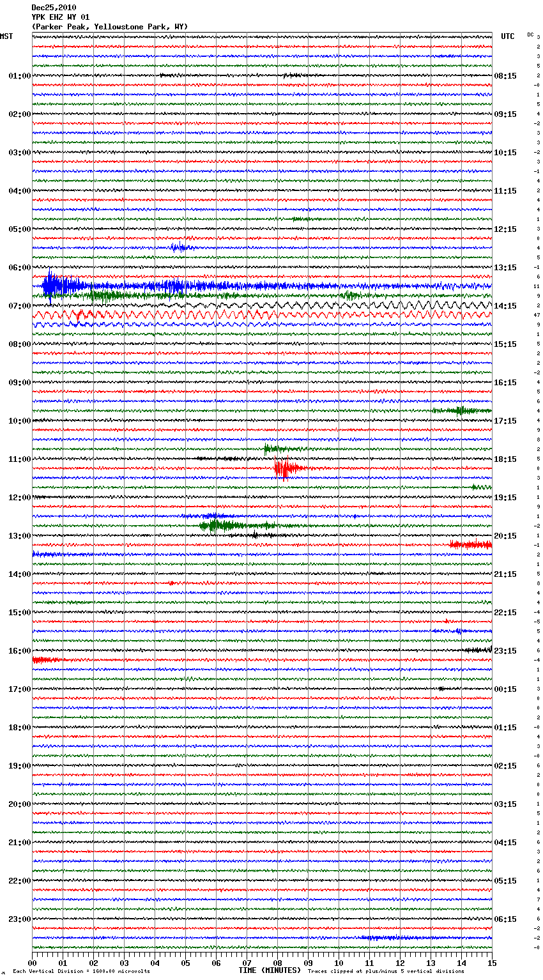Click the 10:15 UTC time label

pyautogui.click(x=505, y=153)
